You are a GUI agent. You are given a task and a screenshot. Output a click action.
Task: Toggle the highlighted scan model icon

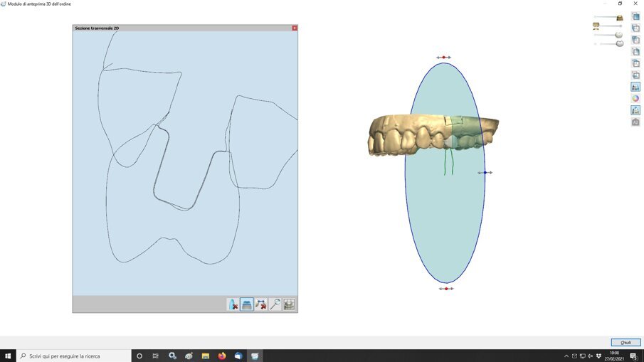coord(635,110)
